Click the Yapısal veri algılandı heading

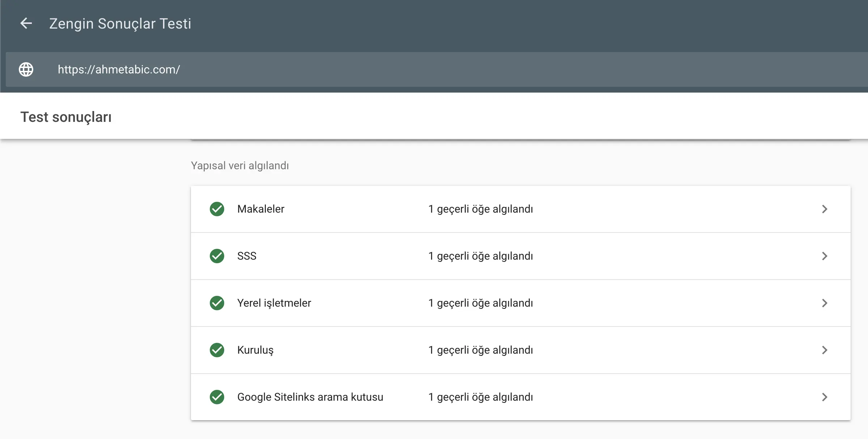pos(240,166)
